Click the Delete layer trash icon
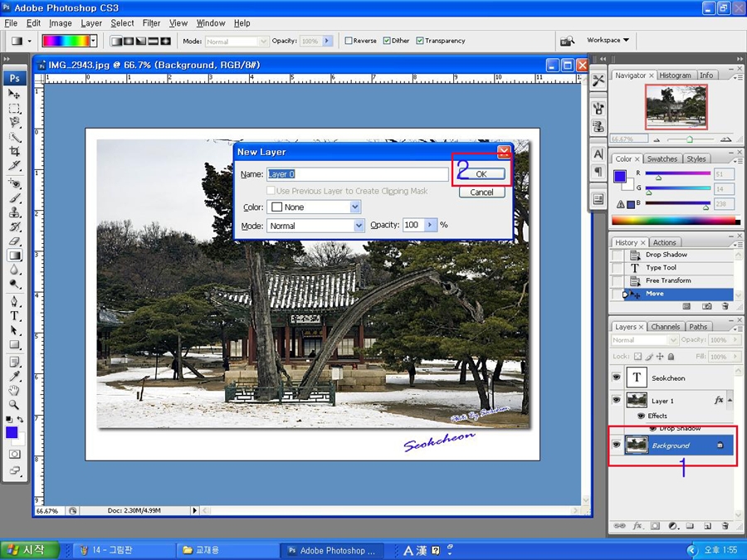This screenshot has height=560, width=747. coord(725,526)
